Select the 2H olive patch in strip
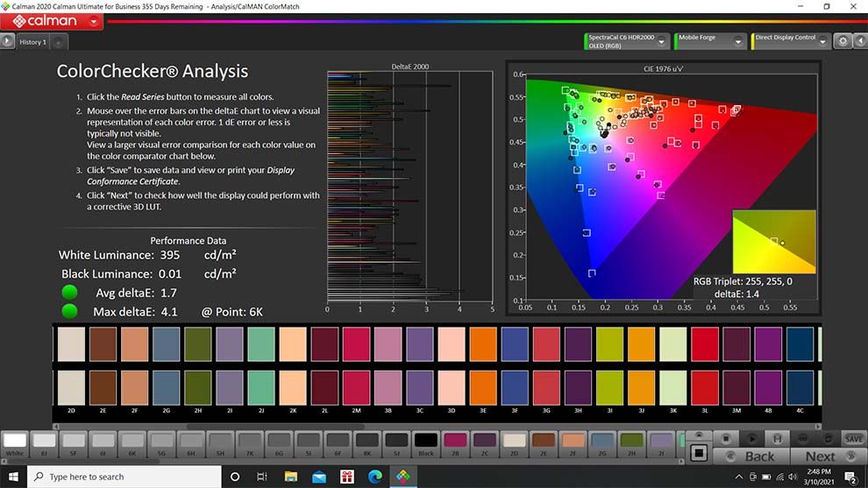The width and height of the screenshot is (868, 488). click(631, 444)
